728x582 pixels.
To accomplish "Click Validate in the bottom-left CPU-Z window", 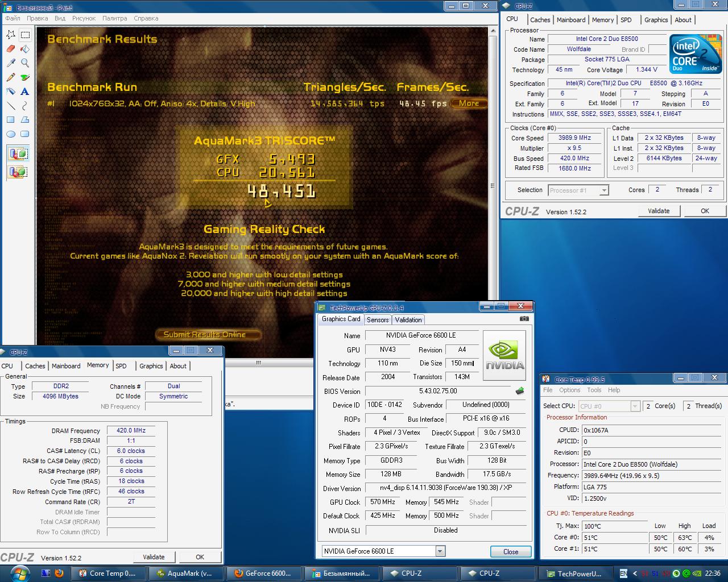I will tap(154, 557).
